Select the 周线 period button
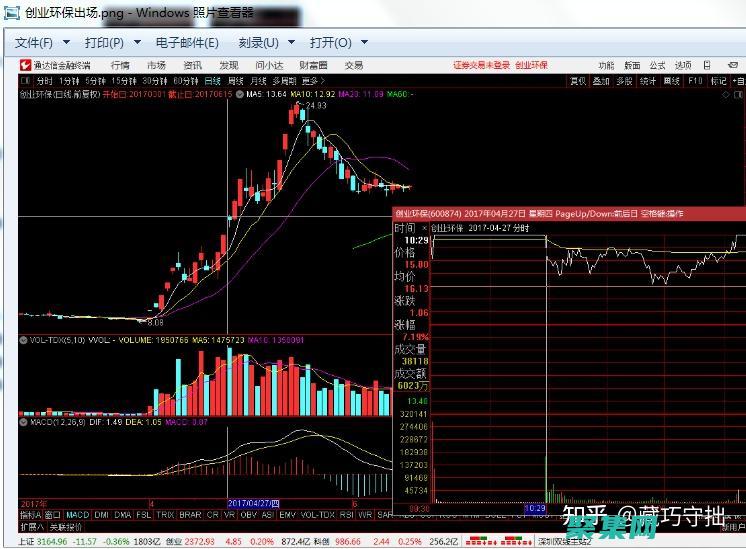 coord(235,81)
